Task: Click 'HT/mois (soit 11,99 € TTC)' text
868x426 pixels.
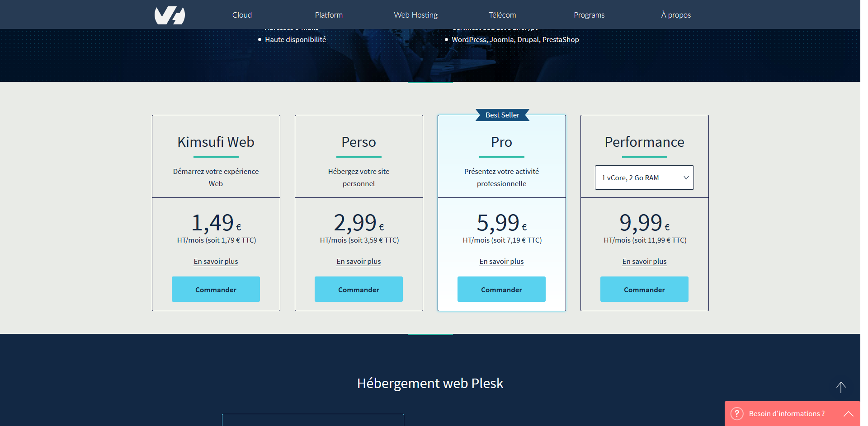Action: pyautogui.click(x=645, y=240)
